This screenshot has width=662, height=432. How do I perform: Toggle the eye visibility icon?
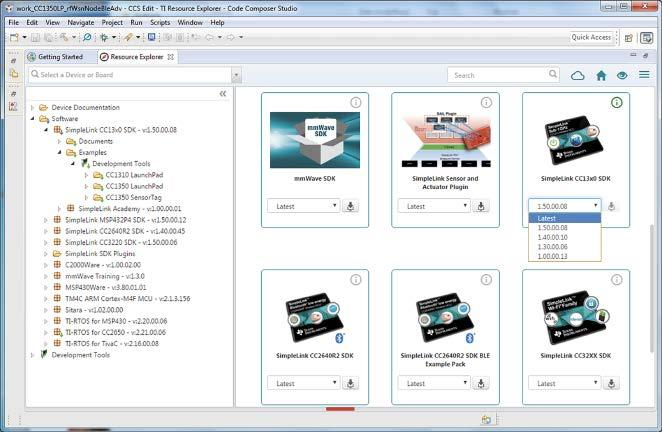click(x=622, y=75)
